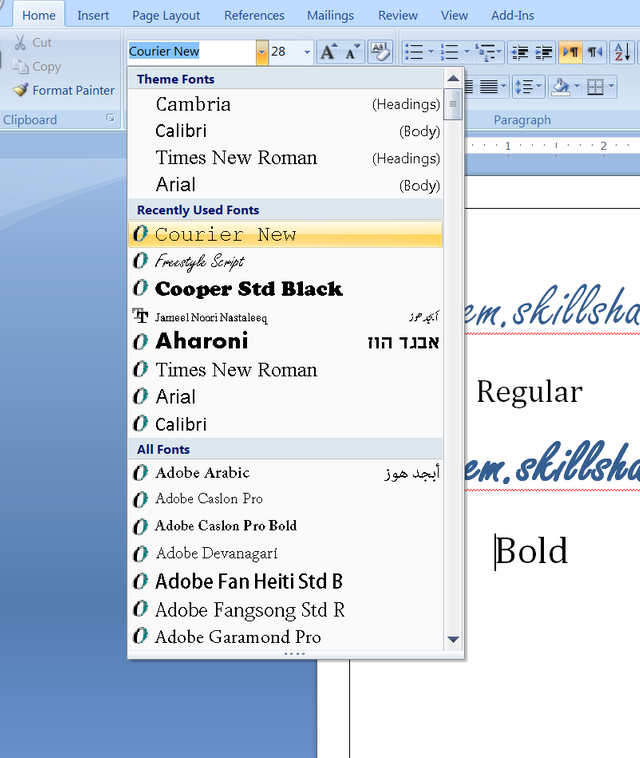The width and height of the screenshot is (640, 758).
Task: Open the Shading color dropdown arrow
Action: click(577, 87)
